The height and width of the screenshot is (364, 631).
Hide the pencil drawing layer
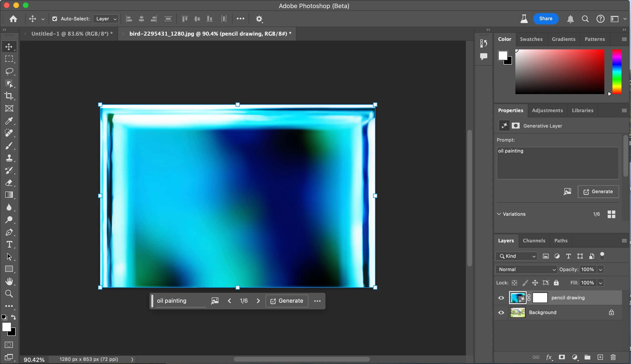pyautogui.click(x=501, y=298)
